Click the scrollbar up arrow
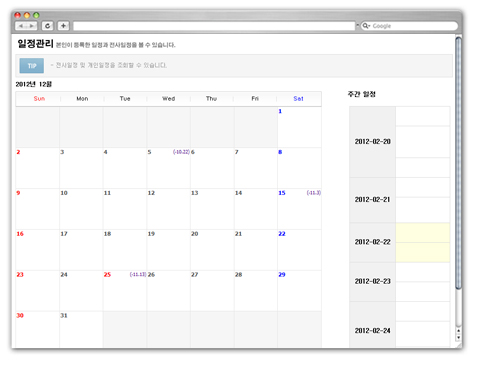This screenshot has width=485, height=373. 459,330
